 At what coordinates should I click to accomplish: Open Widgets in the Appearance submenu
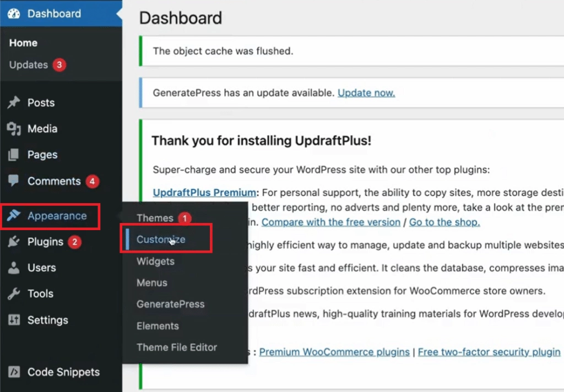click(x=155, y=261)
